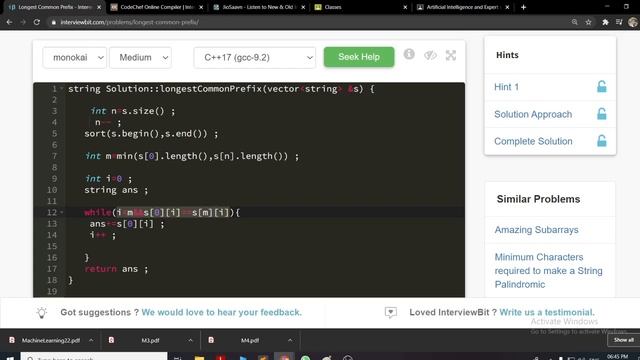Click the Seek Help button
Viewport: 640px width, 360px height.
(x=359, y=57)
